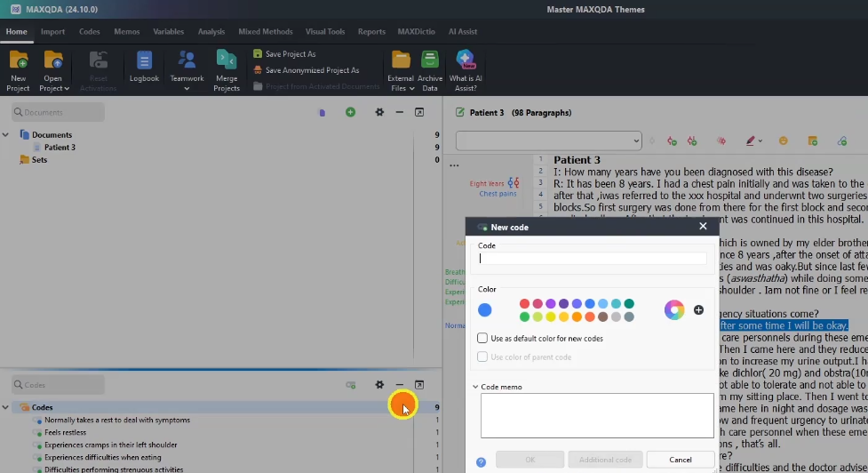This screenshot has width=868, height=473.
Task: Switch to the Mixed Methods tab
Action: [x=265, y=32]
